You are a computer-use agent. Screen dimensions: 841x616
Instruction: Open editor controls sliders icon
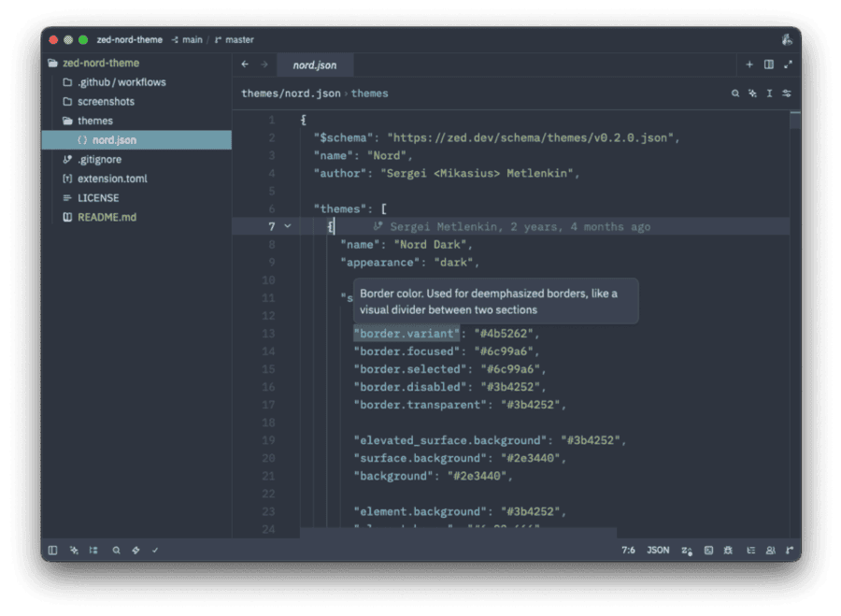[x=786, y=93]
